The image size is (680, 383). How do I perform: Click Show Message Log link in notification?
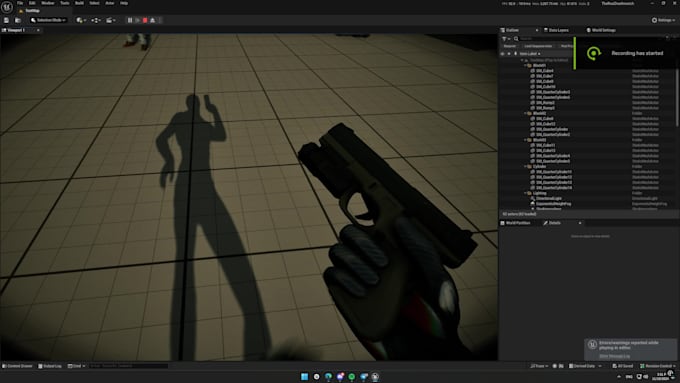[x=615, y=356]
